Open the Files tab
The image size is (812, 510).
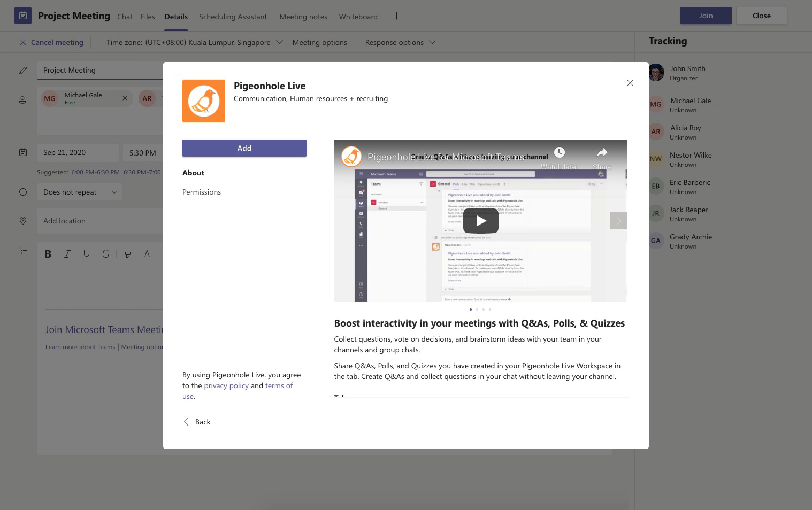point(148,17)
